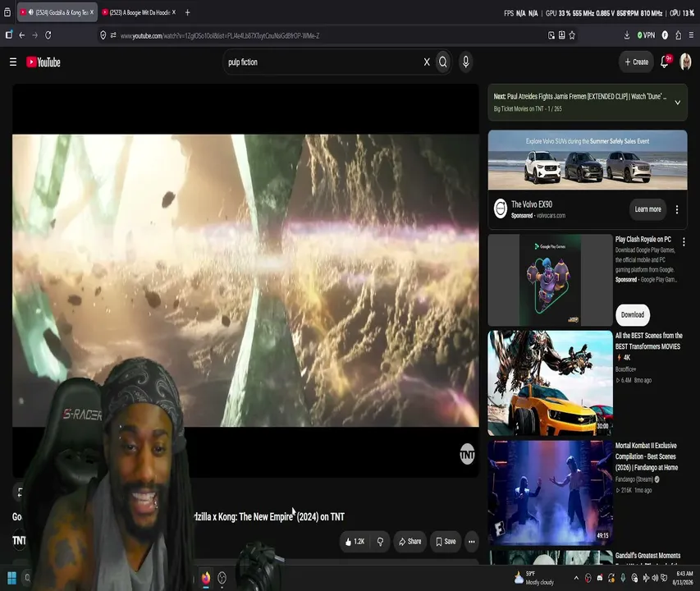Open OBS from the taskbar

pyautogui.click(x=222, y=578)
